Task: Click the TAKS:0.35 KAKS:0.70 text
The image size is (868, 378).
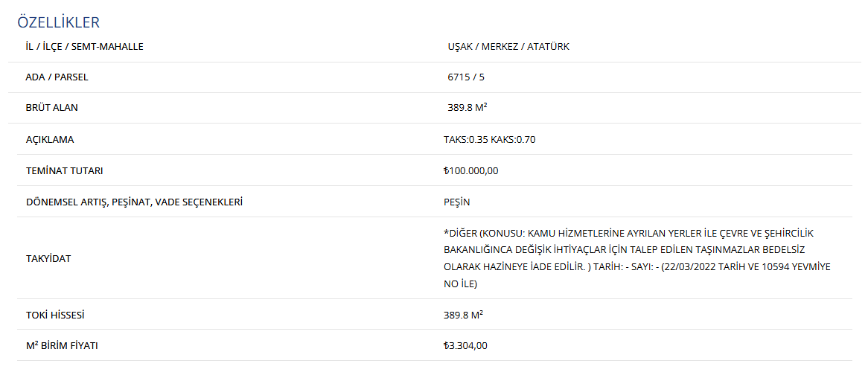Action: tap(490, 139)
